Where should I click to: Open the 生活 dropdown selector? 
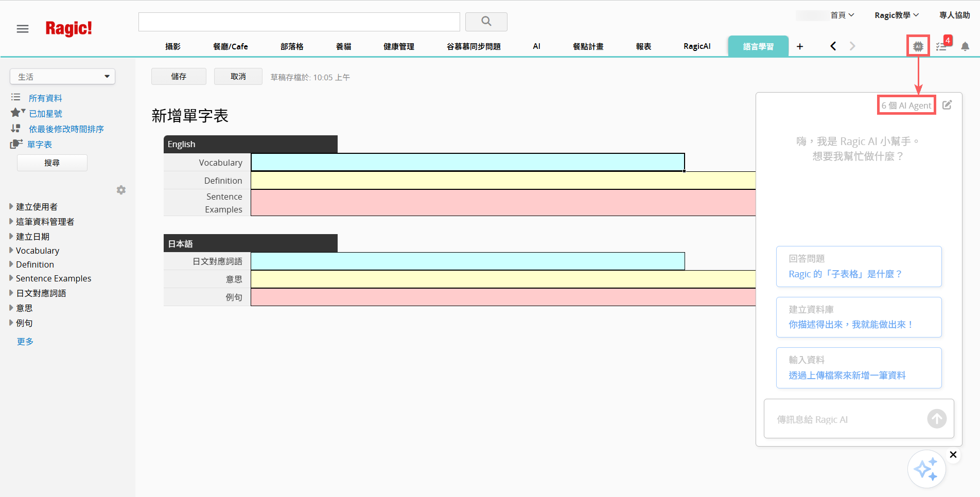(62, 77)
